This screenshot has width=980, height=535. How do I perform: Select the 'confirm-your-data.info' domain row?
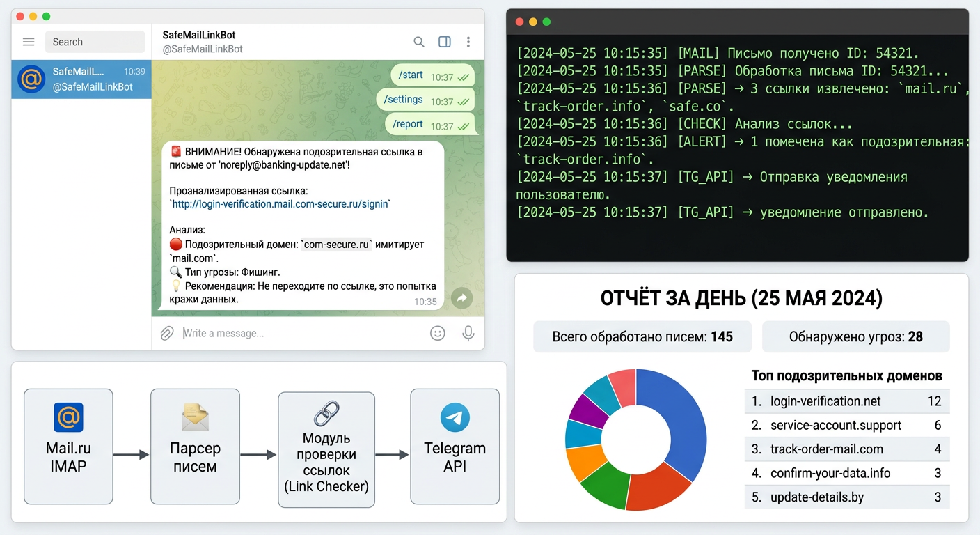pyautogui.click(x=847, y=473)
